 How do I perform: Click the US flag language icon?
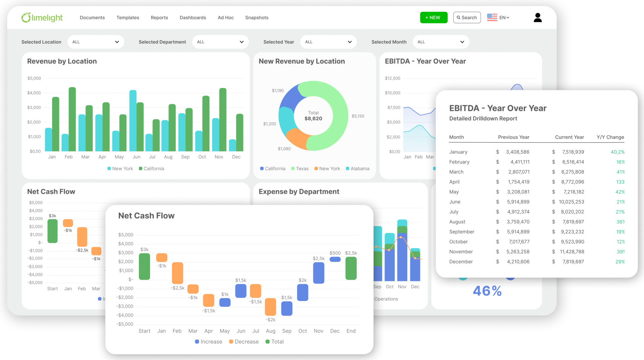coord(492,17)
